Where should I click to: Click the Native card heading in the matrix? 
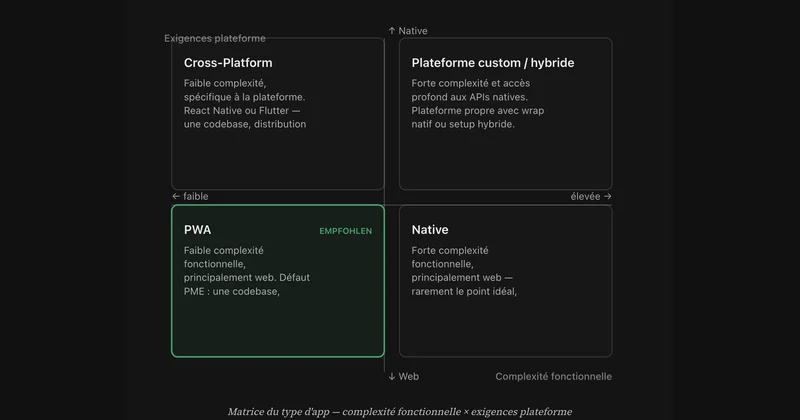click(x=430, y=230)
